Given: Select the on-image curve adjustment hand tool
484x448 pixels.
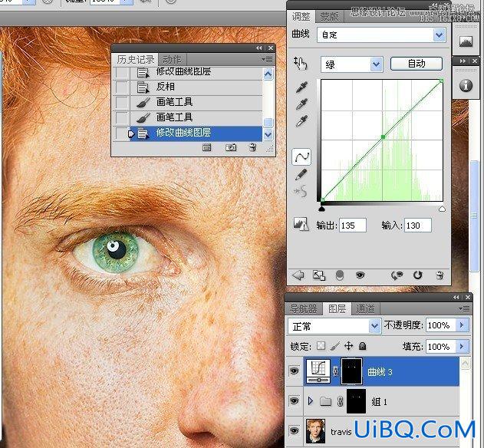Looking at the screenshot, I should tap(300, 64).
